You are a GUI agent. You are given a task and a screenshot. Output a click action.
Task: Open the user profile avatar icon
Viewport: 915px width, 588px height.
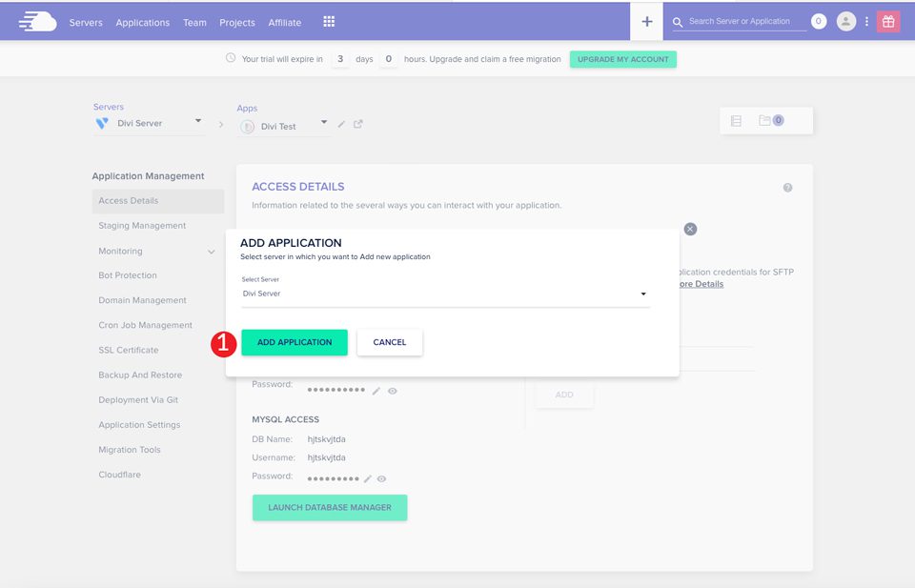[845, 21]
